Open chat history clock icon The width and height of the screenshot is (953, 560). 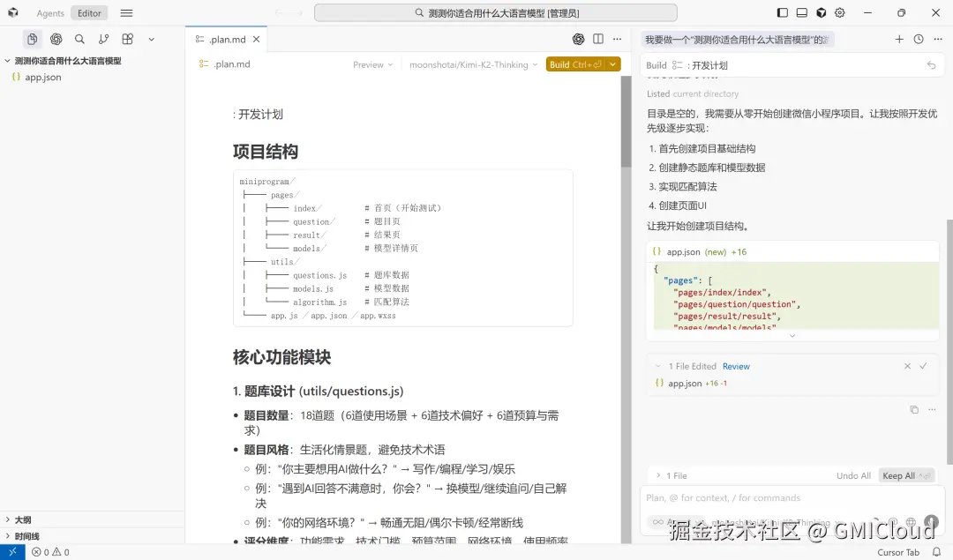(919, 39)
